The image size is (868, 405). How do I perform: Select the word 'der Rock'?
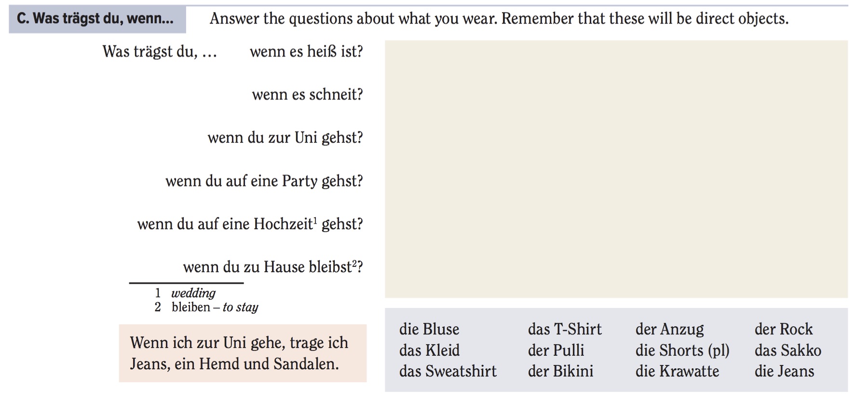pos(784,329)
